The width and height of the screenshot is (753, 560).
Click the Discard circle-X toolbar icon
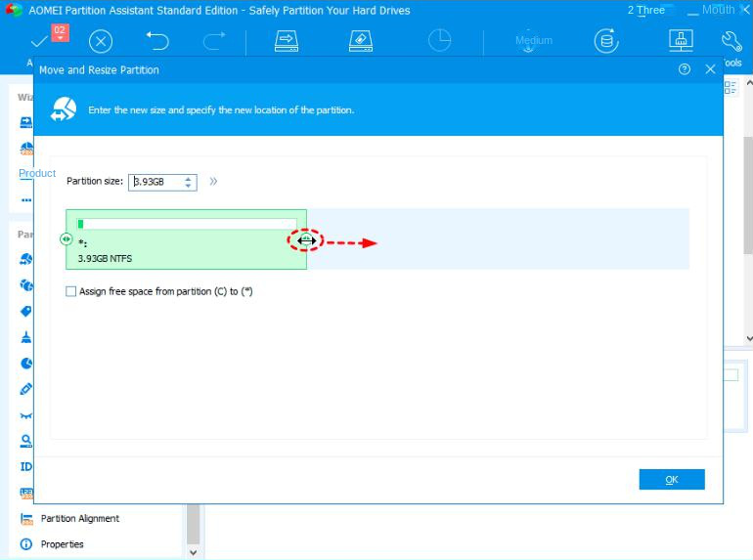pos(101,41)
